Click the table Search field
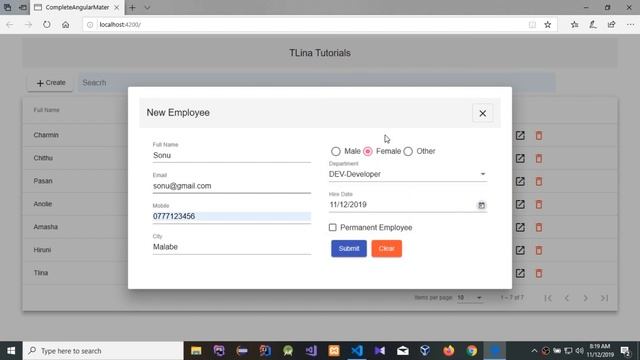This screenshot has width=640, height=360. coord(317,83)
